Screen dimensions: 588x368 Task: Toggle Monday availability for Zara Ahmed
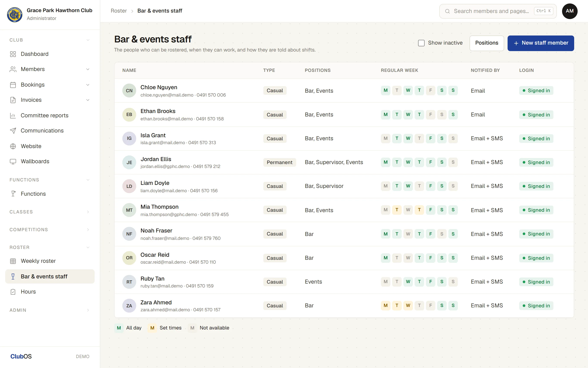[386, 305]
